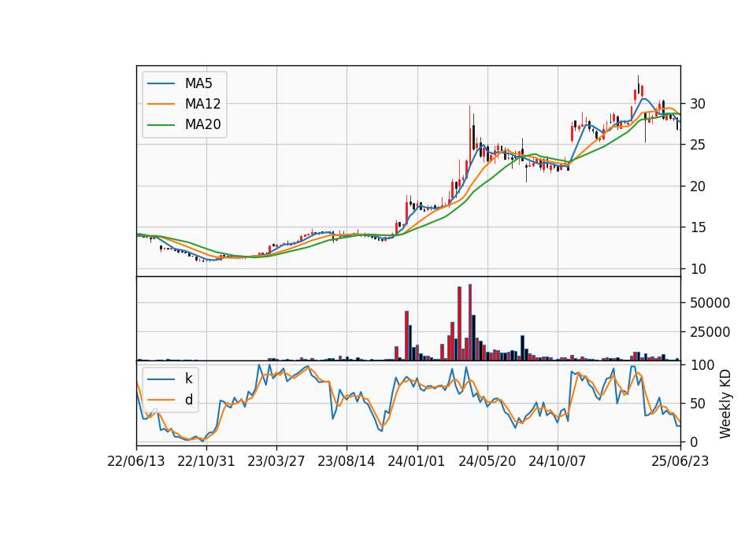Click the 24/01/01 date axis label
Screen dimensions: 756x543
417,461
